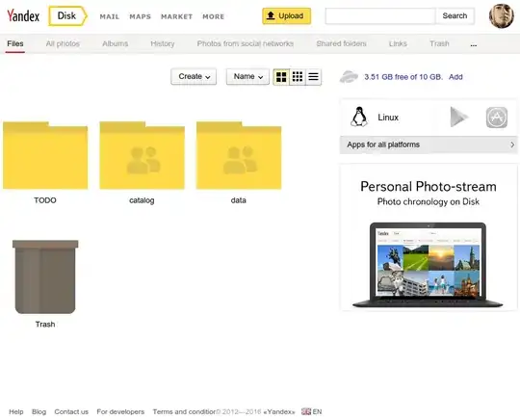Click 3.51 GB free of 10 GB

click(403, 77)
